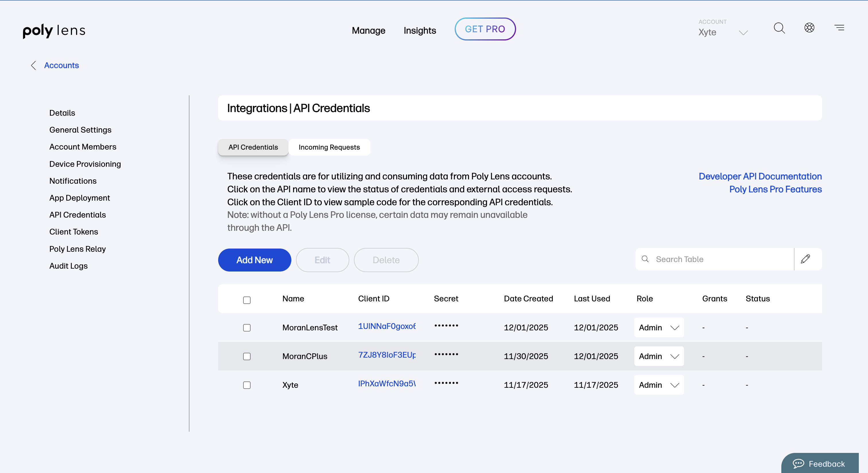Screen dimensions: 868x473
Task: Click the Add New button
Action: coord(254,260)
